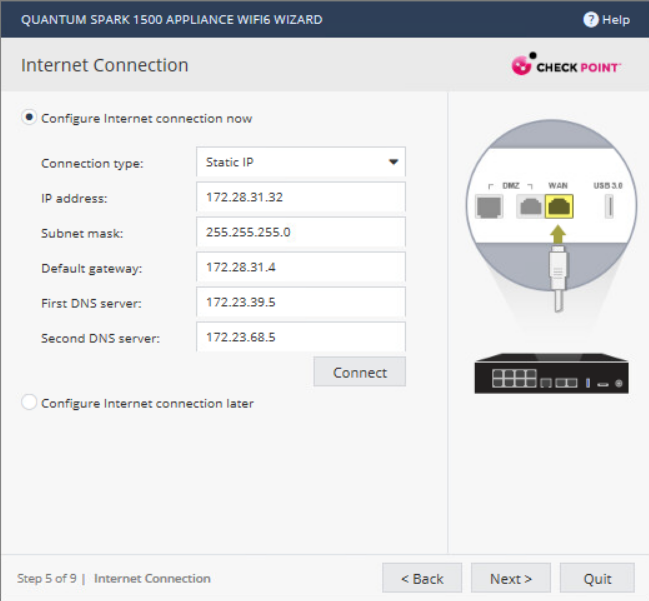Click the Second DNS server field

click(301, 337)
